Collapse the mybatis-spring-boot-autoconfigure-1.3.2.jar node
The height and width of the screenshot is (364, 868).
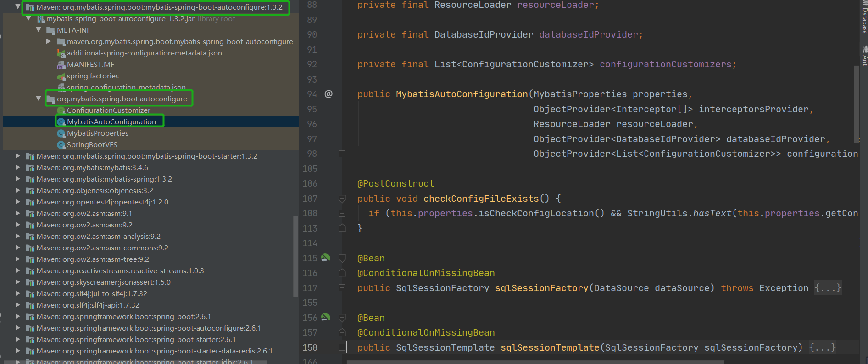point(28,18)
